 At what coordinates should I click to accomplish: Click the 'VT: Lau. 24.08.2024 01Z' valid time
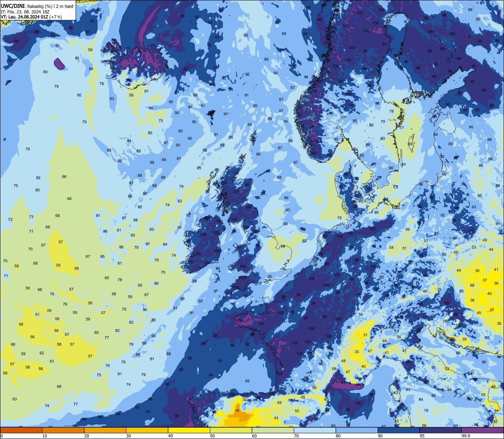[x=24, y=17]
